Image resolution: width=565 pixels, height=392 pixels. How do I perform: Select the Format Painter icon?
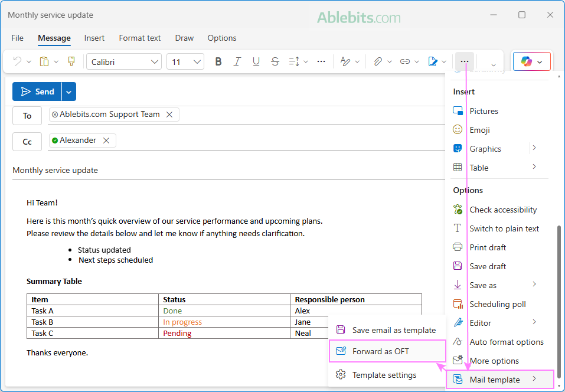71,61
